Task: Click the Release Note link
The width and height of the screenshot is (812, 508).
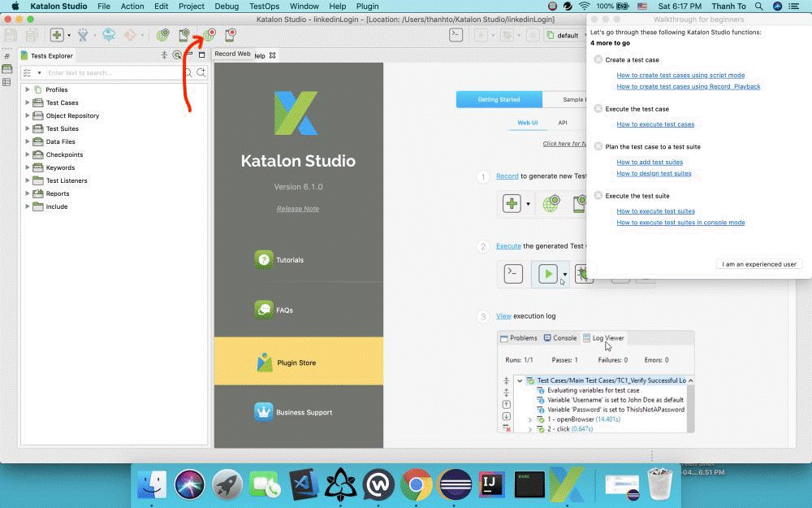Action: pos(298,209)
